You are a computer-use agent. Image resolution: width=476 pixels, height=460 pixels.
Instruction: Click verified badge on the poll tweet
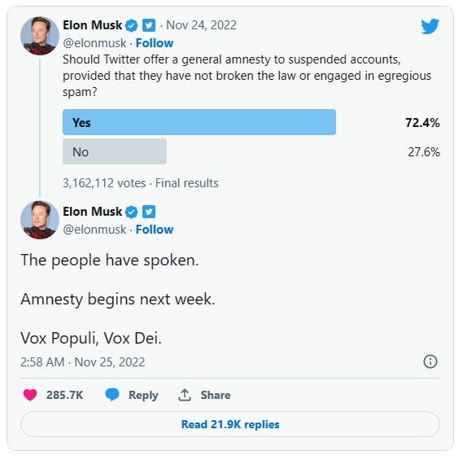point(132,25)
